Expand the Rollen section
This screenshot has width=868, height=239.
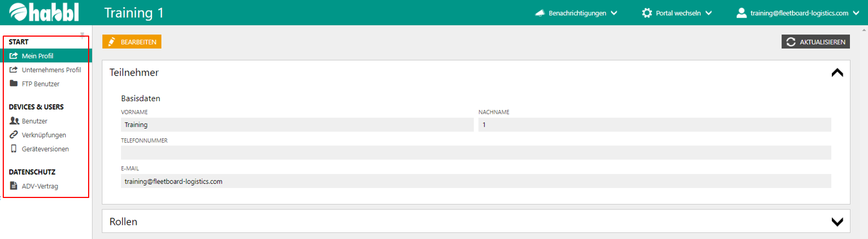coord(837,221)
